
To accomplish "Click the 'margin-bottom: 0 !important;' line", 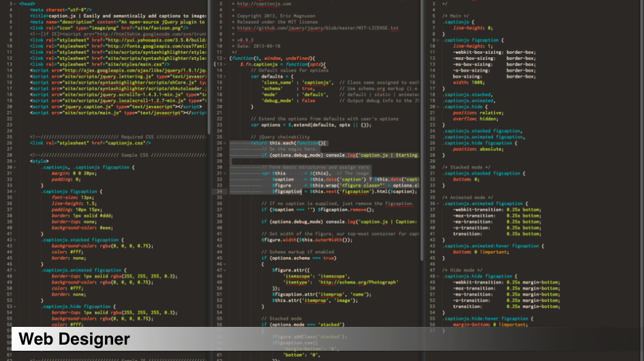I will click(x=491, y=324).
